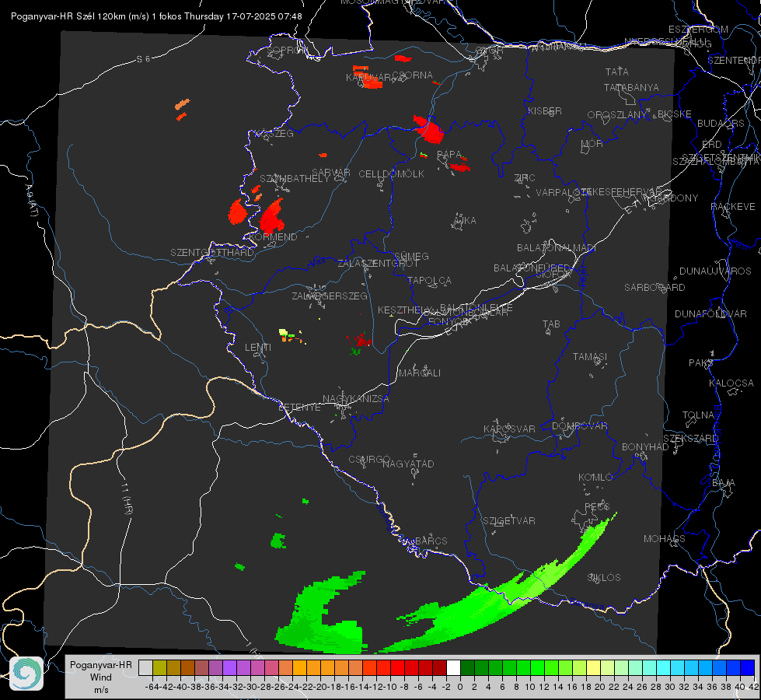
Task: Click the 'Poganyvar-HR Wind m/s' legend title
Action: (x=101, y=677)
